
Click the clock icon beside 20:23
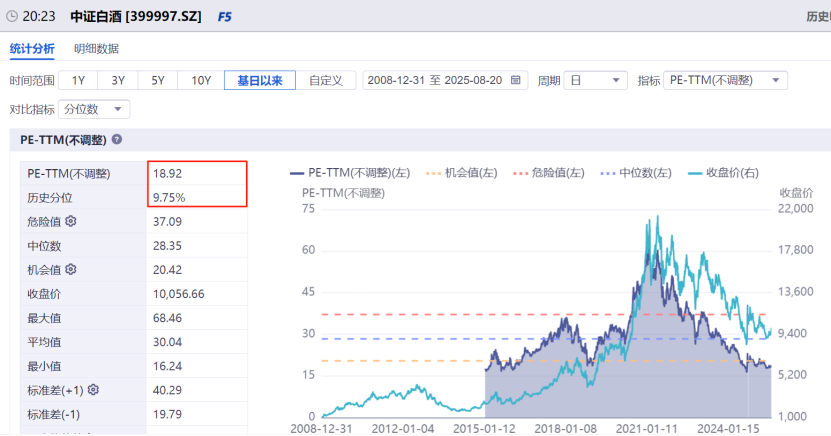pos(12,16)
